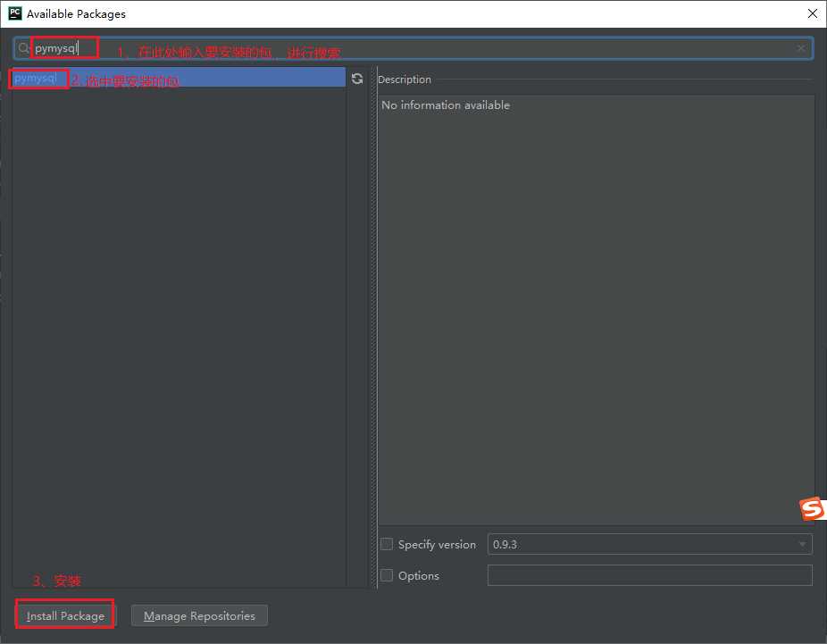Click the Sogou input method icon
827x644 pixels.
point(812,509)
